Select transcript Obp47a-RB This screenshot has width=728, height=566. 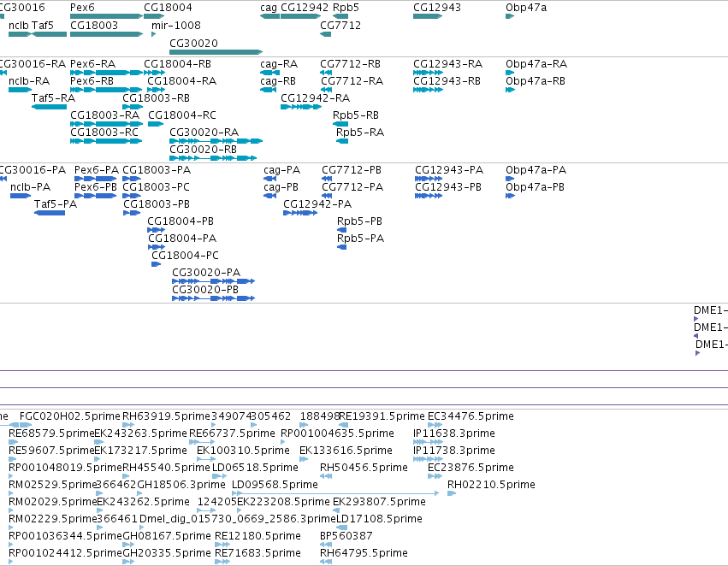[x=510, y=90]
